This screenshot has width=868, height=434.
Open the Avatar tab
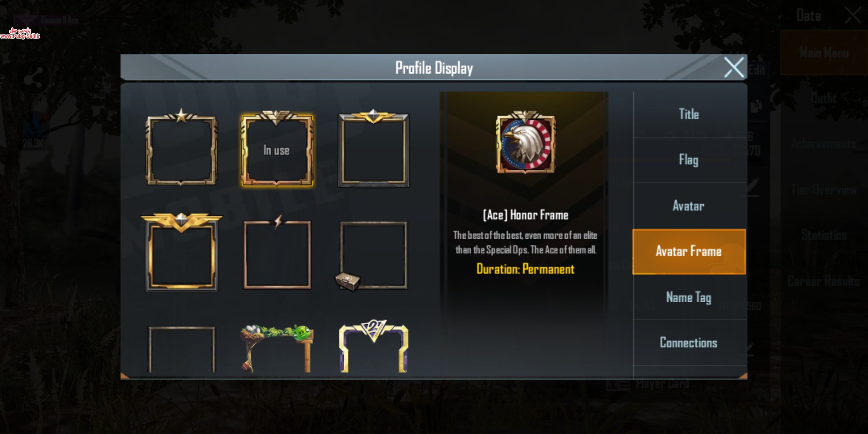pyautogui.click(x=689, y=206)
